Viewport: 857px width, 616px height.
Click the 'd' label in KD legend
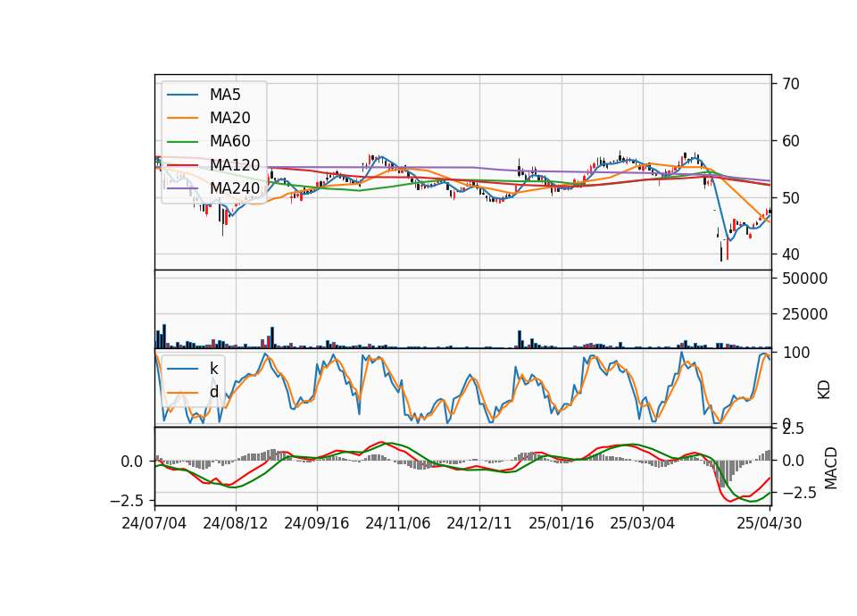tap(213, 392)
